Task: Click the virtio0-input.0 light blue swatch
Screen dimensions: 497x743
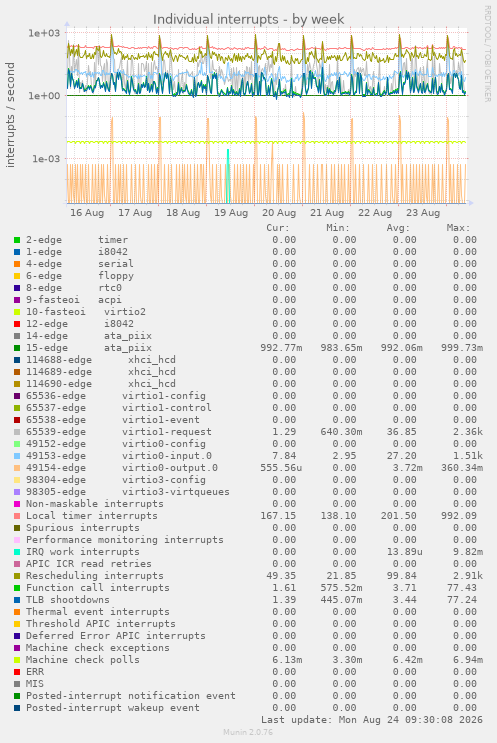Action: tap(17, 456)
